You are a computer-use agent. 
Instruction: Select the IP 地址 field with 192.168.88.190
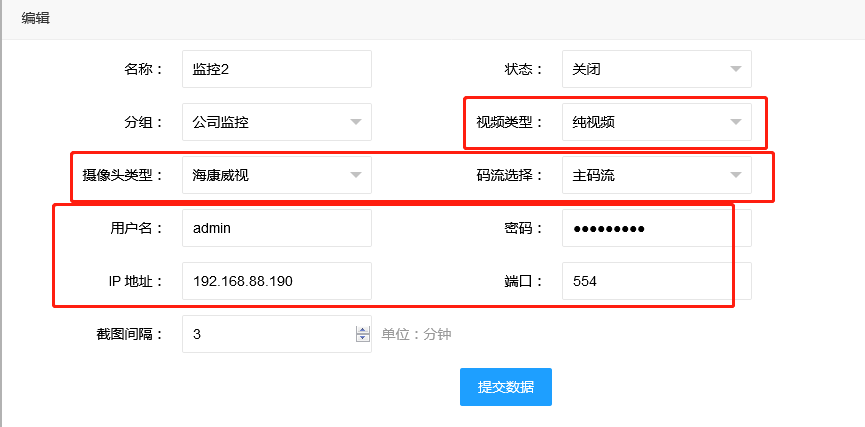click(276, 281)
